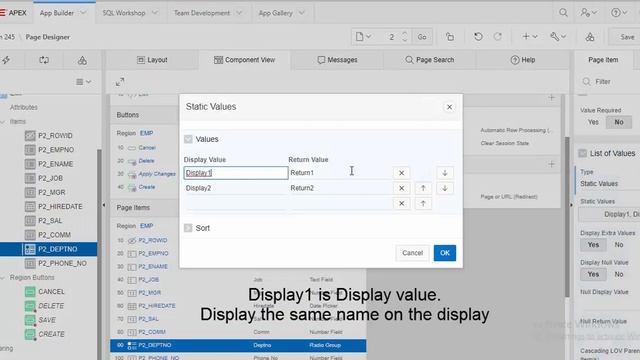Set Value Required to Yes
The image size is (640, 360).
tap(593, 122)
